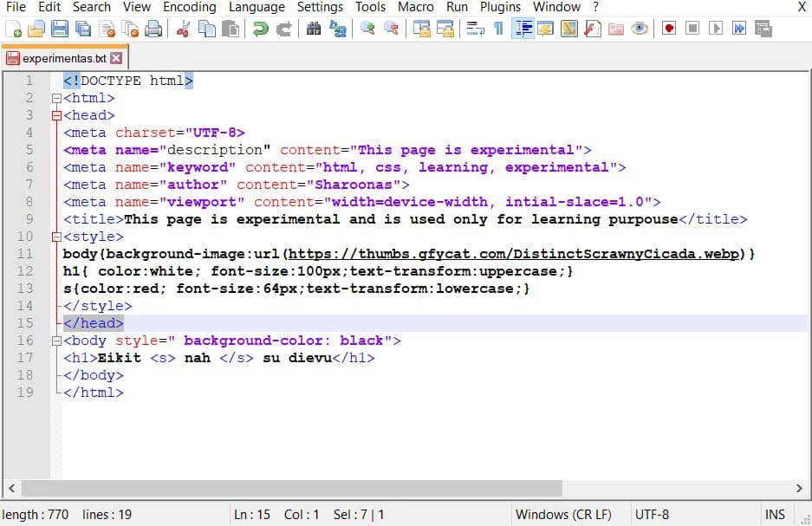Image resolution: width=812 pixels, height=526 pixels.
Task: Save all open files with Save All icon
Action: click(82, 28)
